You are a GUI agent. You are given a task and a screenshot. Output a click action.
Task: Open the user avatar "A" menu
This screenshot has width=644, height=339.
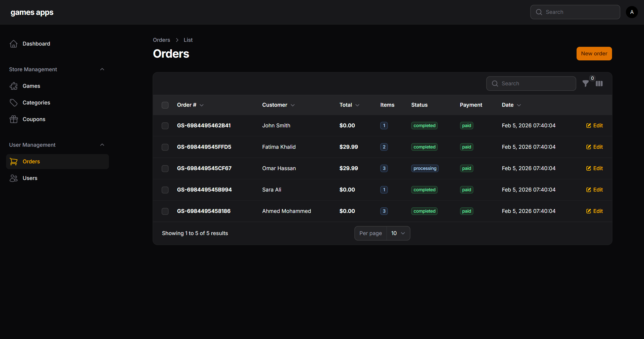(x=631, y=12)
